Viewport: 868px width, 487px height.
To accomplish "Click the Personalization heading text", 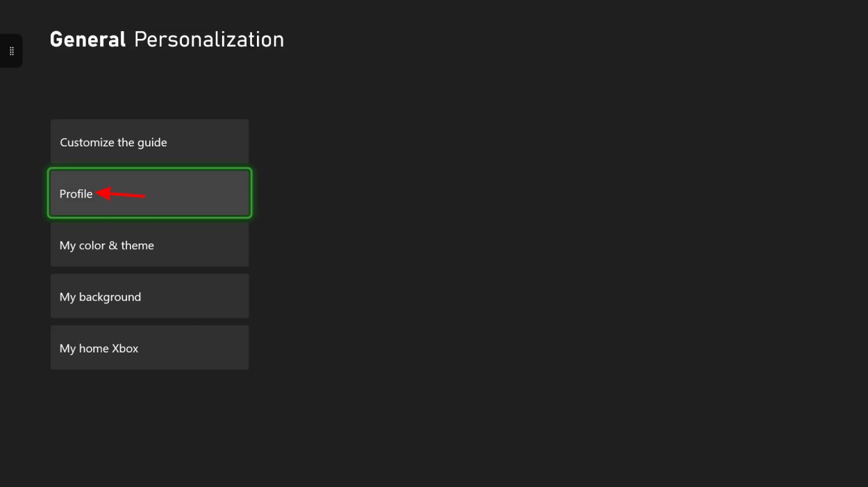I will click(209, 40).
